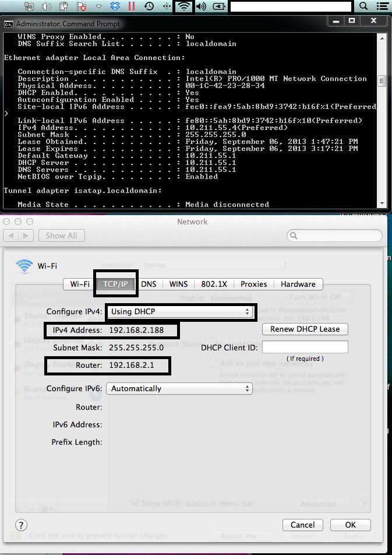
Task: Open the Dropbox menu bar icon
Action: click(115, 7)
